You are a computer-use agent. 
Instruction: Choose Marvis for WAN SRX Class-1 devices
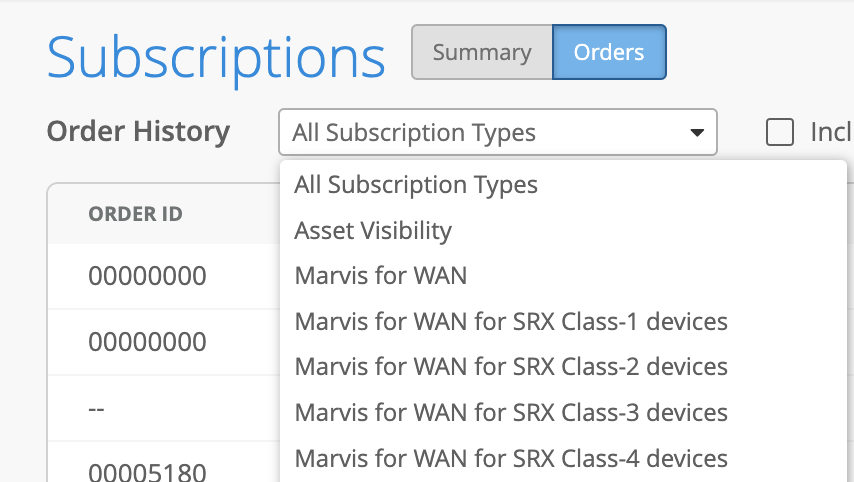pos(511,322)
